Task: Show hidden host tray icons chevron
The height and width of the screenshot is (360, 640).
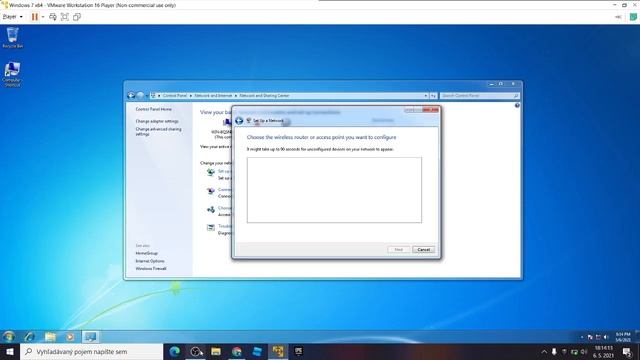Action: [544, 351]
